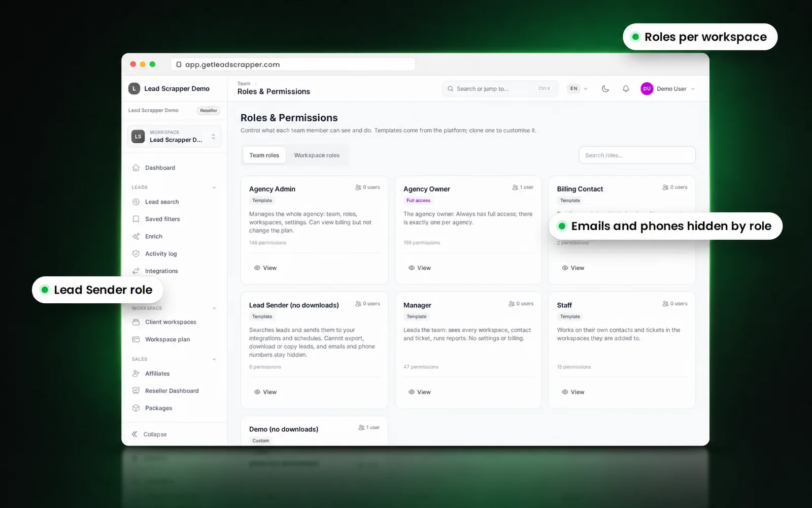Image resolution: width=812 pixels, height=508 pixels.
Task: Click the Custom badge on Demo card
Action: tap(261, 441)
